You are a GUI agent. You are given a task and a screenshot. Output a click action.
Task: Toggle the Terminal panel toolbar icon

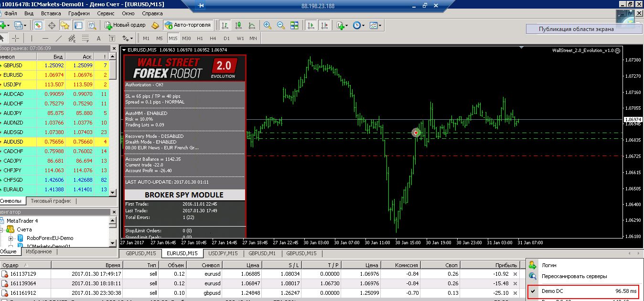78,25
